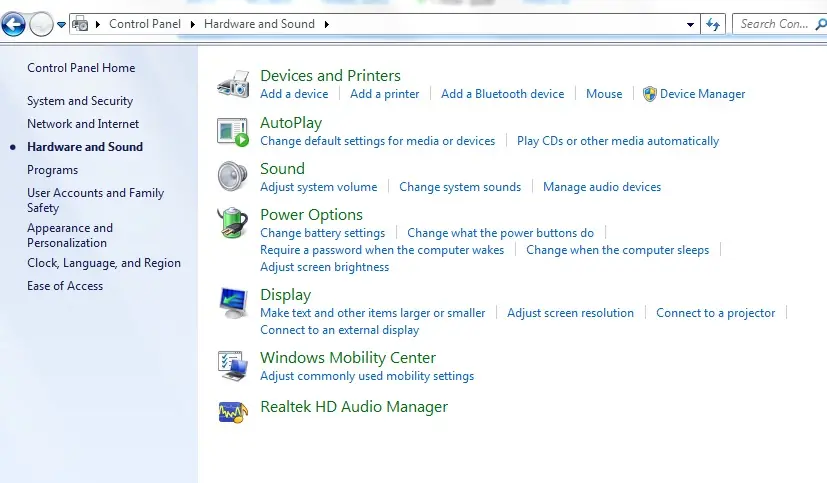The height and width of the screenshot is (483, 827).
Task: Click the Sound speaker icon
Action: 233,176
